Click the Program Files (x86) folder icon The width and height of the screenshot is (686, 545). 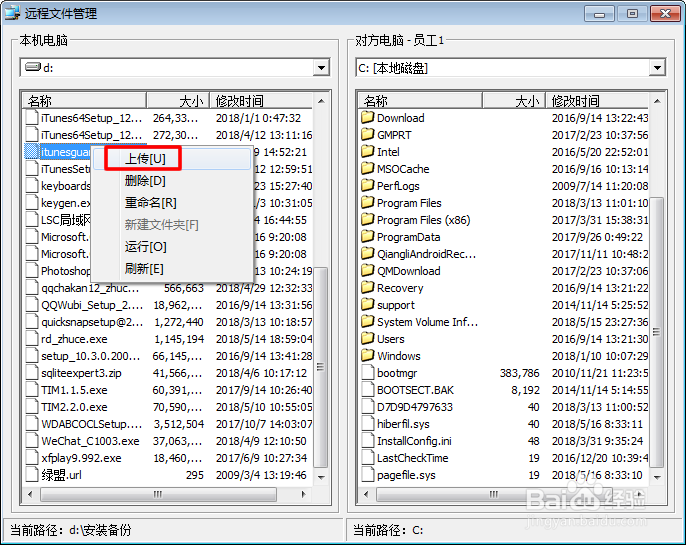pyautogui.click(x=368, y=220)
